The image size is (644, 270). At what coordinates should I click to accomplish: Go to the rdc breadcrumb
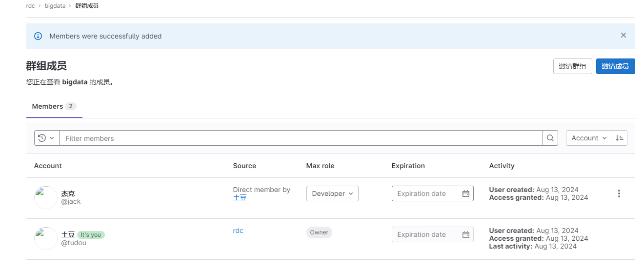click(31, 6)
